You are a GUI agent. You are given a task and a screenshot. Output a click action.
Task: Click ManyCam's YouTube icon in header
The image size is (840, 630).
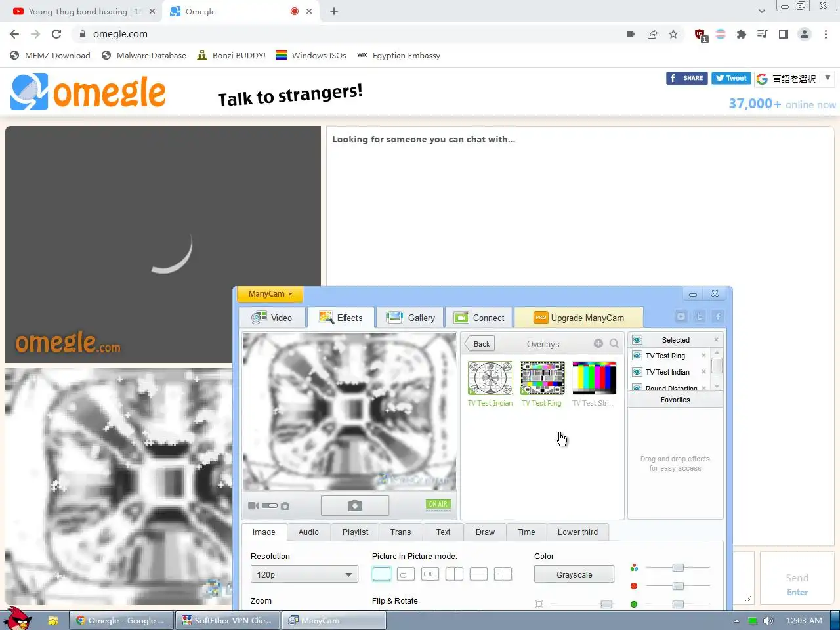(681, 316)
